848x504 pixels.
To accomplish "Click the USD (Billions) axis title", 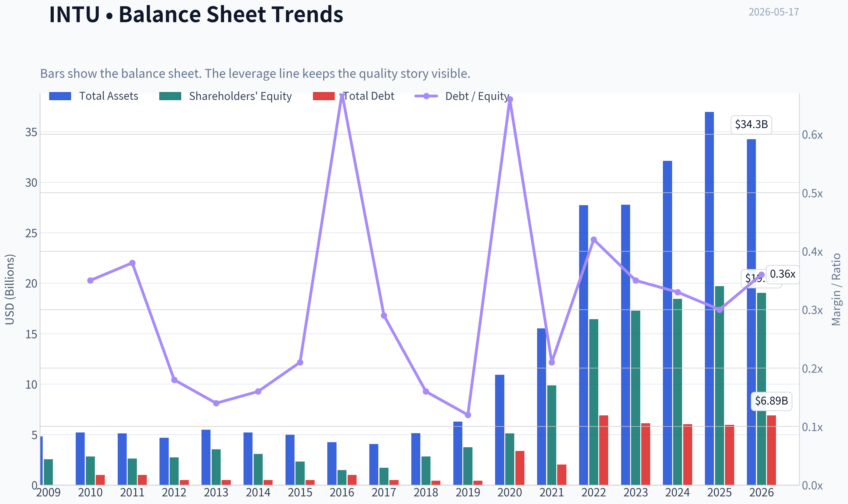I will point(10,289).
